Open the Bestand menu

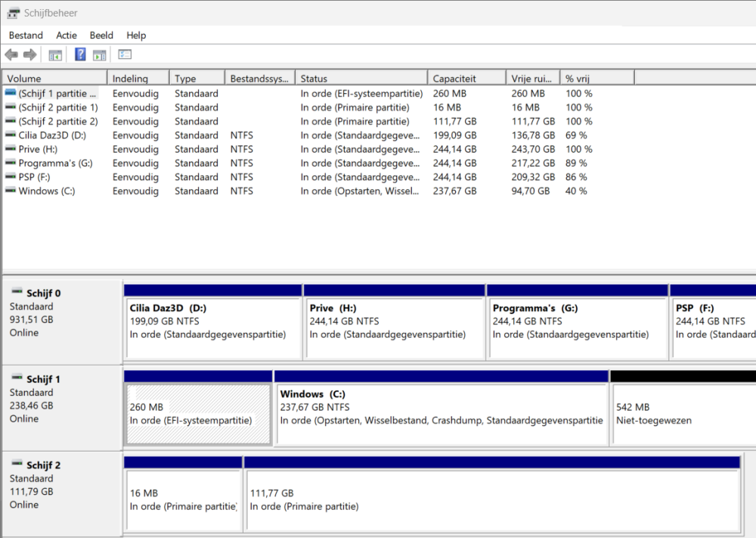tap(26, 36)
